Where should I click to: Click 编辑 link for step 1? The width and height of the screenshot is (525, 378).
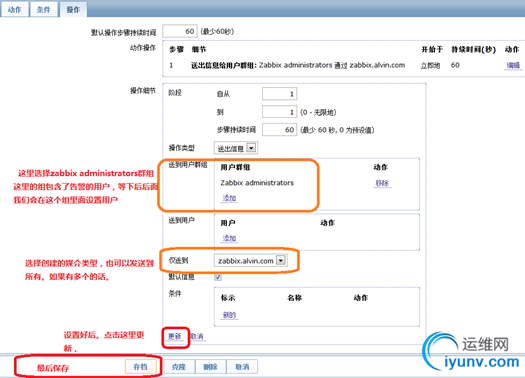(x=513, y=65)
